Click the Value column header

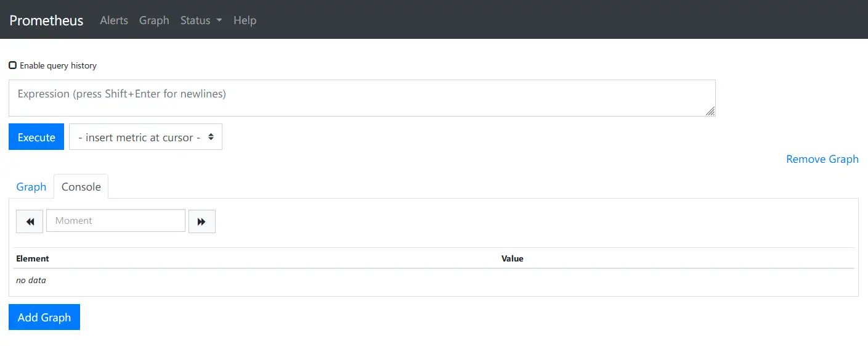point(513,258)
